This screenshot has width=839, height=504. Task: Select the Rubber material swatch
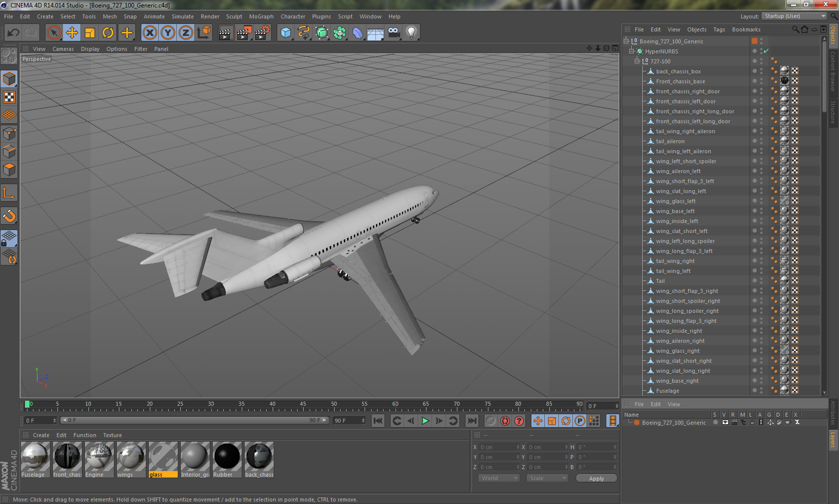click(x=227, y=460)
